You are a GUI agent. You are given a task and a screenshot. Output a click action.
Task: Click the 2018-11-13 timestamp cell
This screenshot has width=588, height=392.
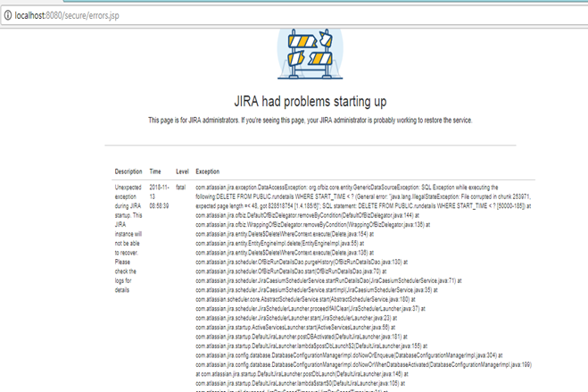coord(160,196)
